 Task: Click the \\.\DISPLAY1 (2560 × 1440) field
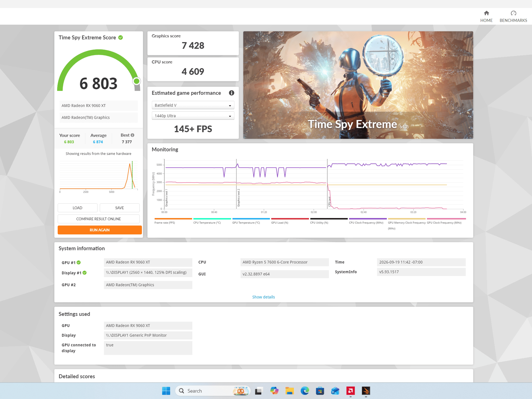click(148, 272)
